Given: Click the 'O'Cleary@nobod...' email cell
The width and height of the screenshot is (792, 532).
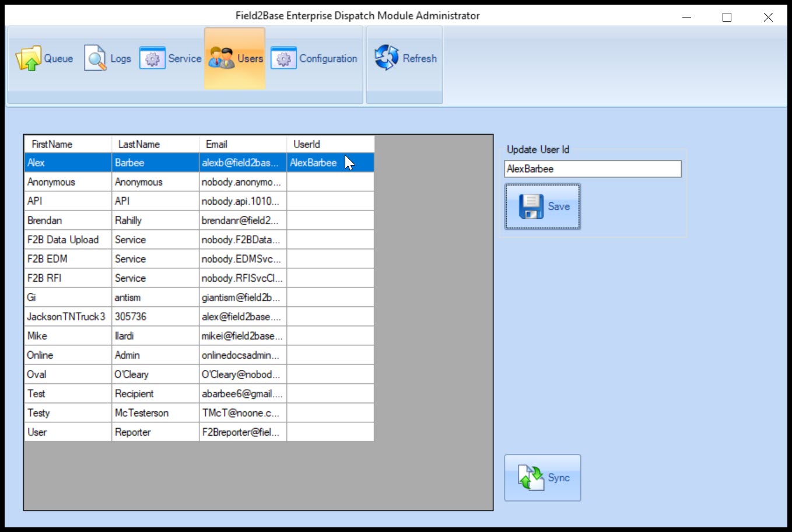Looking at the screenshot, I should 243,374.
